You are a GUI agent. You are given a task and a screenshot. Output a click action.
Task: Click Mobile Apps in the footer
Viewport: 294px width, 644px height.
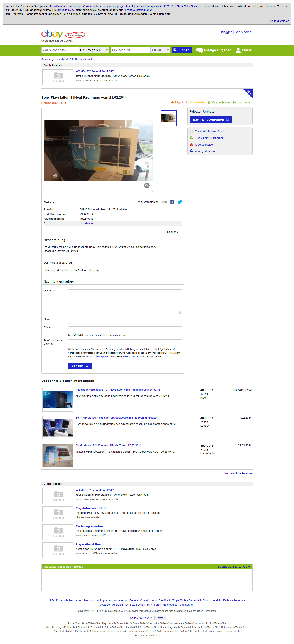click(x=170, y=605)
